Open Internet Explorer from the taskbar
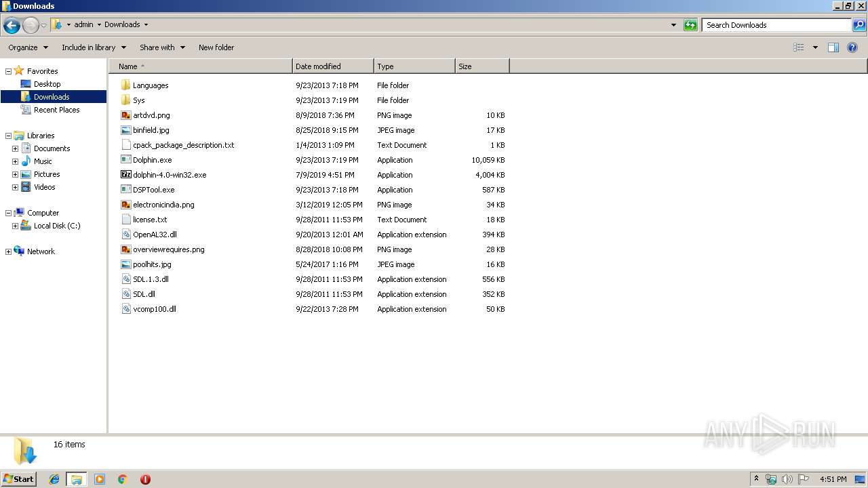The image size is (868, 488). tap(54, 479)
